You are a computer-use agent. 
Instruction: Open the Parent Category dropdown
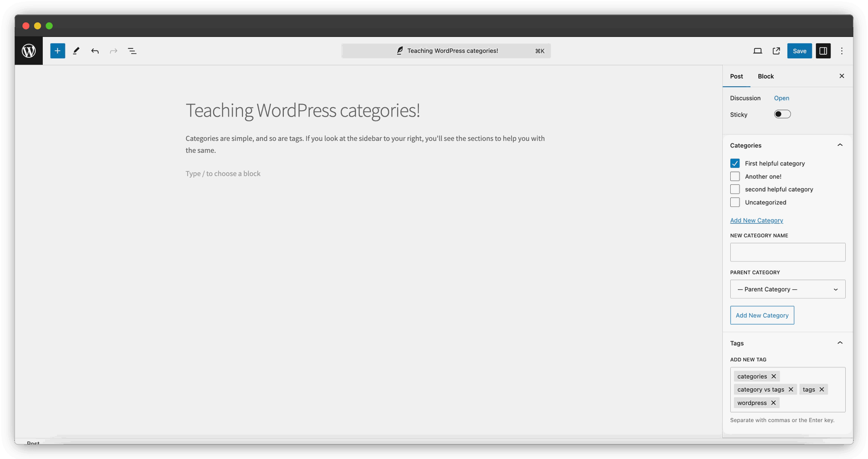787,289
